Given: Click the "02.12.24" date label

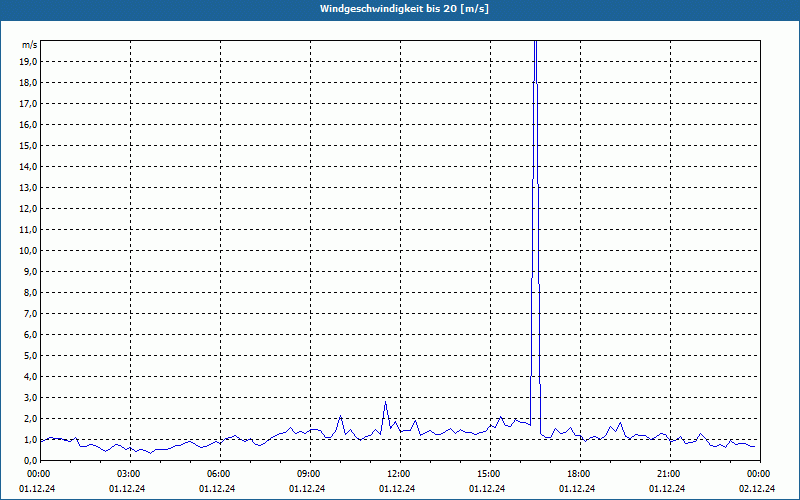Looking at the screenshot, I should point(757,489).
